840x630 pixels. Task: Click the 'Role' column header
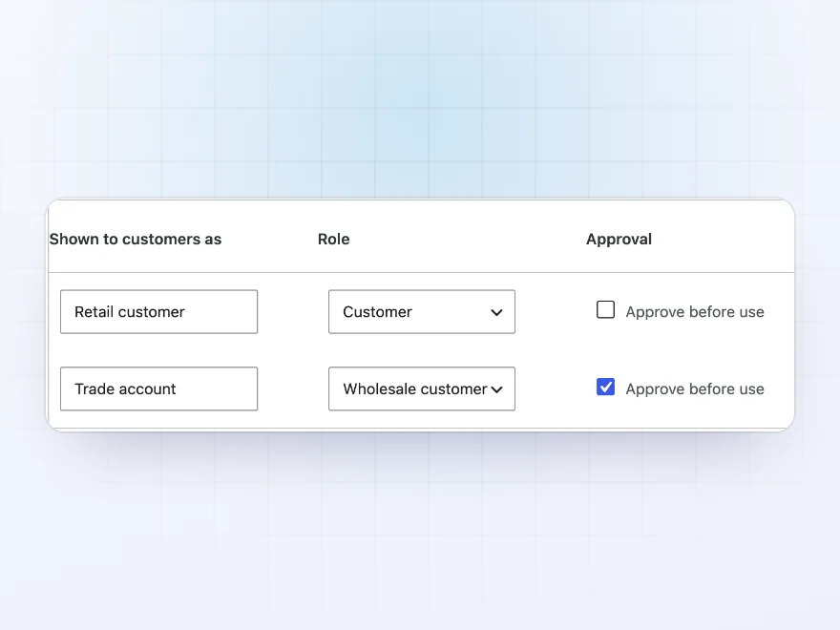point(334,239)
